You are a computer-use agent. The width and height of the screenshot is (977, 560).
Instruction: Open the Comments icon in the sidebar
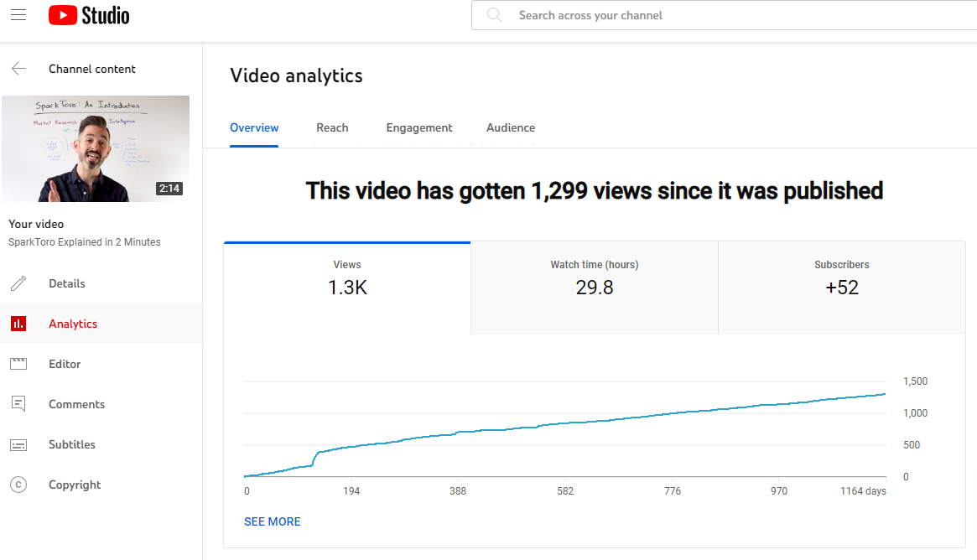pos(18,404)
